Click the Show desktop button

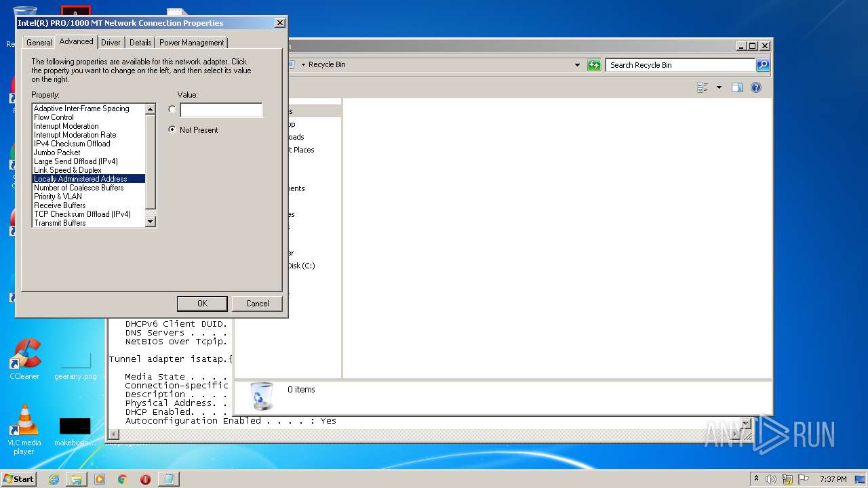(861, 479)
